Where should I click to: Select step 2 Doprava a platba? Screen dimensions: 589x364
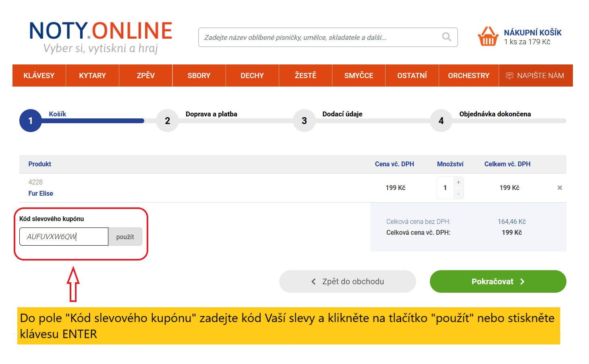tap(168, 120)
